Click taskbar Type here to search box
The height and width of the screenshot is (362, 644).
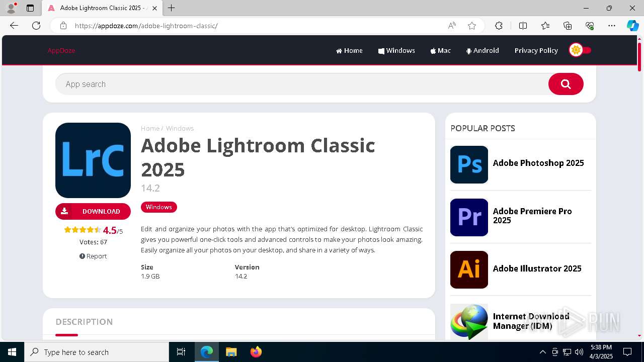pos(97,352)
